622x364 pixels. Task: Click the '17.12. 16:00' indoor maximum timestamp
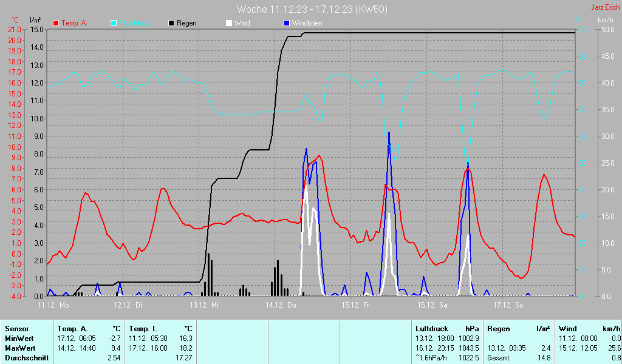pos(148,348)
